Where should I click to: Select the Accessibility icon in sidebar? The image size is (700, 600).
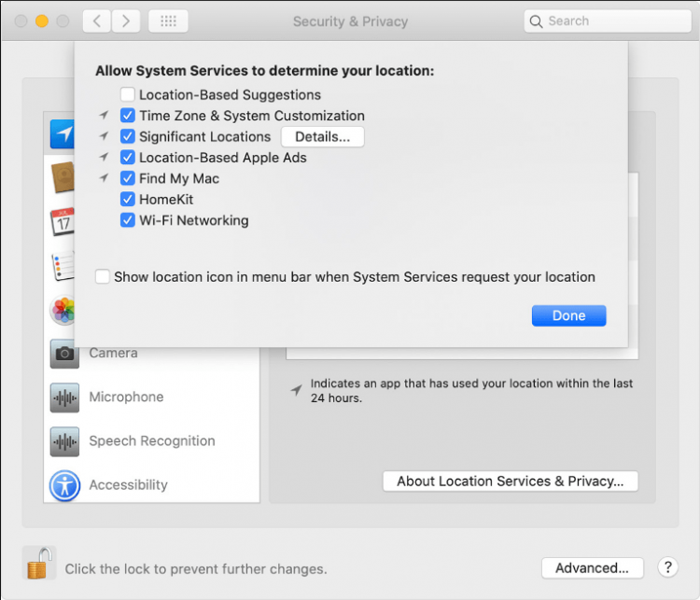point(64,485)
